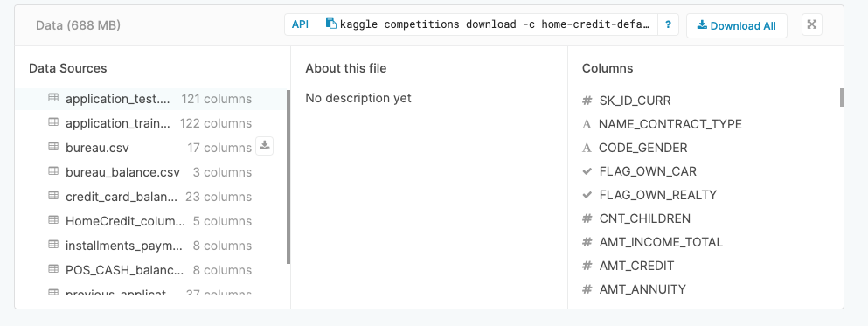Click the copy icon before kaggle command
The width and height of the screenshot is (868, 326).
coord(331,24)
